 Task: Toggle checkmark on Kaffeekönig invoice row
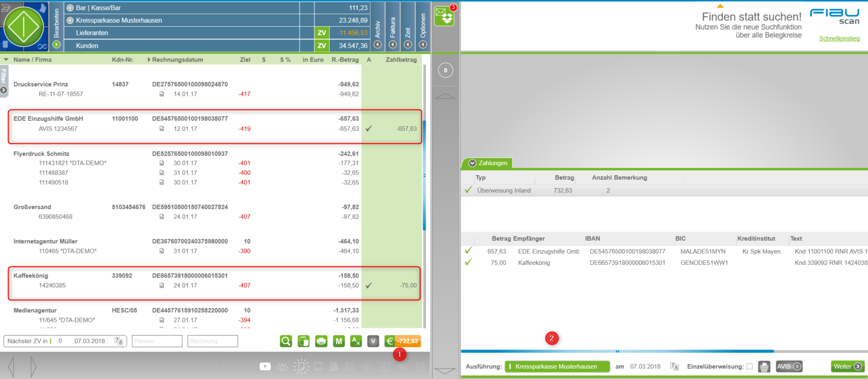coord(369,286)
